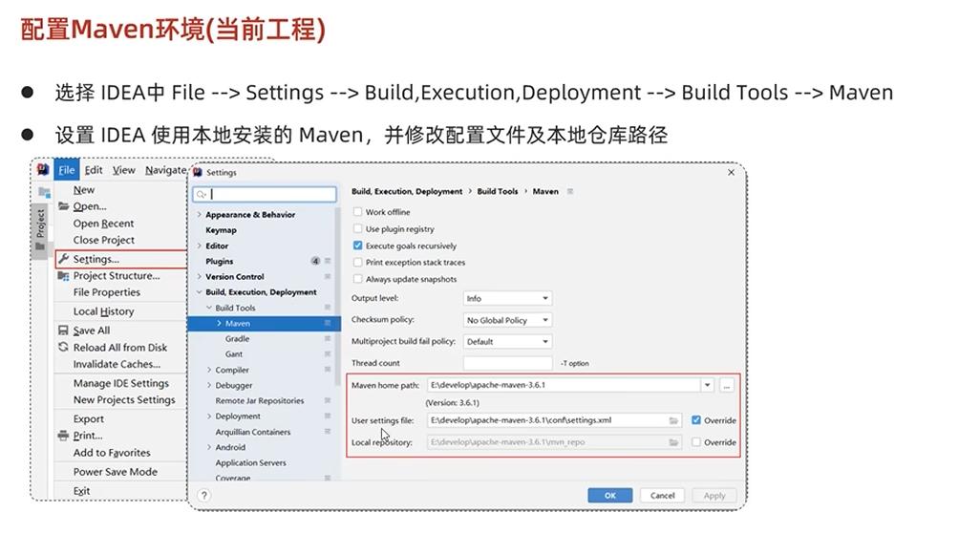Enable the Work offline checkbox
Image resolution: width=980 pixels, height=534 pixels.
point(357,212)
